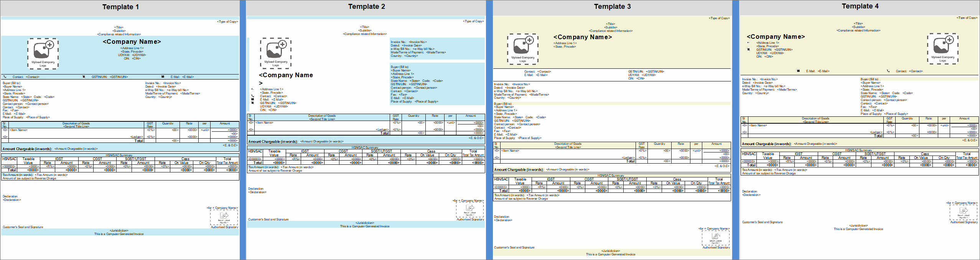980x260 pixels.
Task: Click <Company Name> heading in Template 4
Action: point(776,36)
